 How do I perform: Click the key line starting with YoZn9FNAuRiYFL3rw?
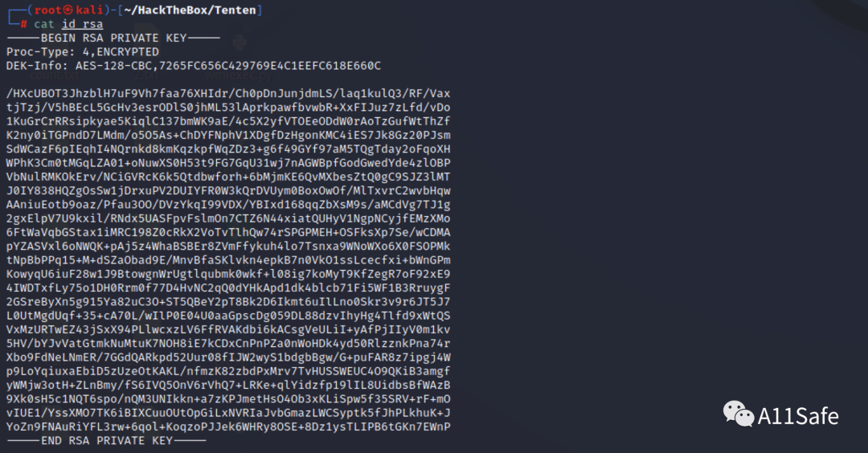click(x=228, y=426)
